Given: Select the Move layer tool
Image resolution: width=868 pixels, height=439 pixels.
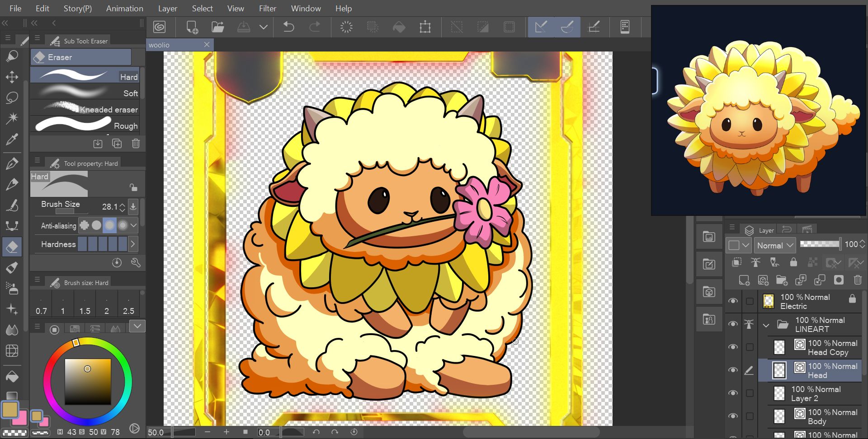Looking at the screenshot, I should 12,77.
